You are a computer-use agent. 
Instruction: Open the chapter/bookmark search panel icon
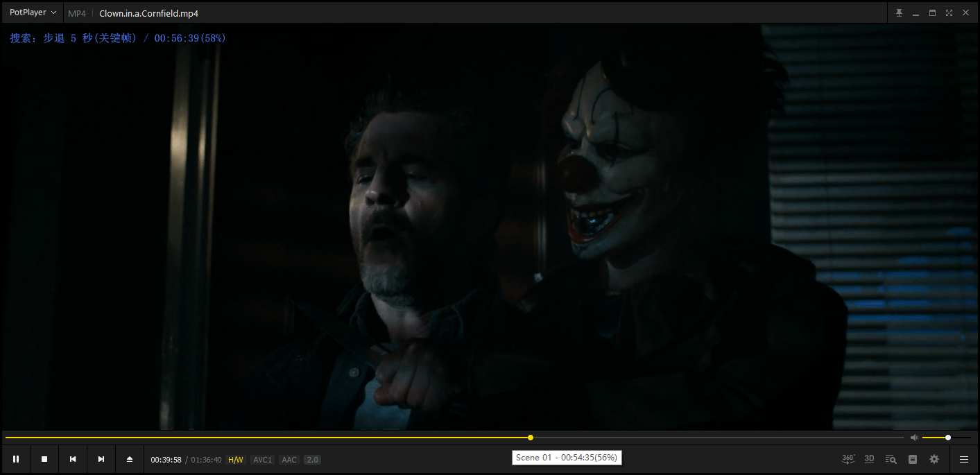click(891, 459)
